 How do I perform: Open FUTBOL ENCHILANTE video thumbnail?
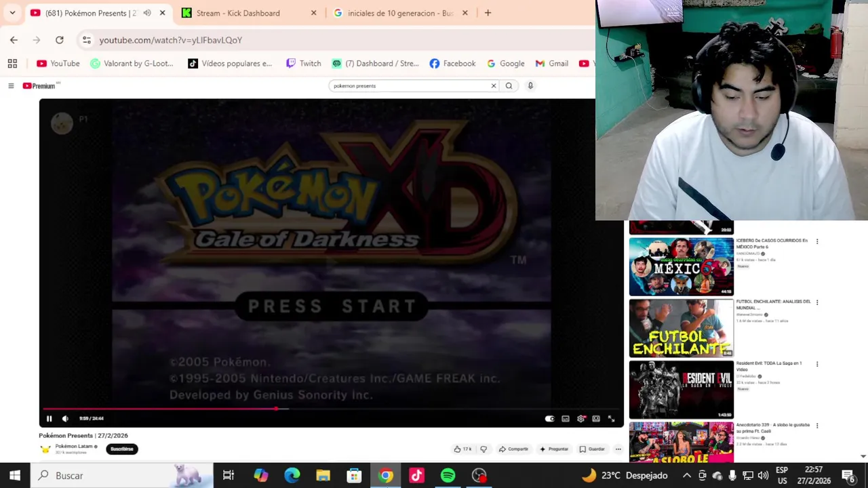[x=681, y=329]
